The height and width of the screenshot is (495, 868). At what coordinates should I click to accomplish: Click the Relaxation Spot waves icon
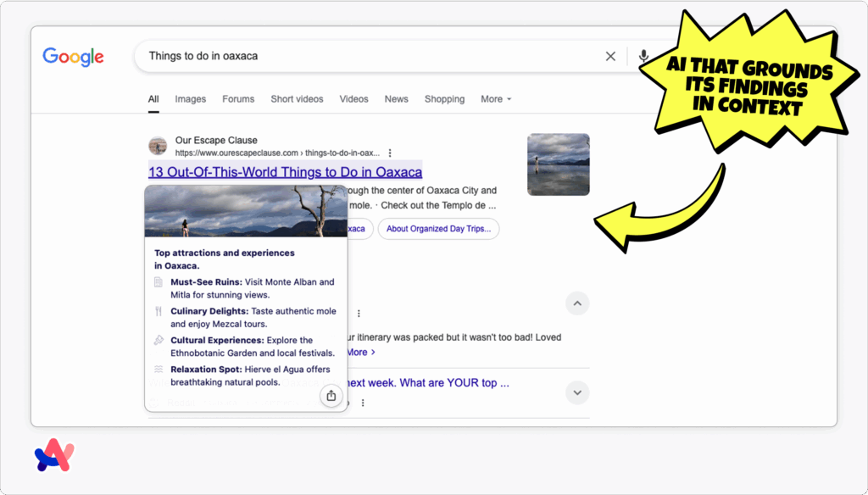tap(159, 370)
